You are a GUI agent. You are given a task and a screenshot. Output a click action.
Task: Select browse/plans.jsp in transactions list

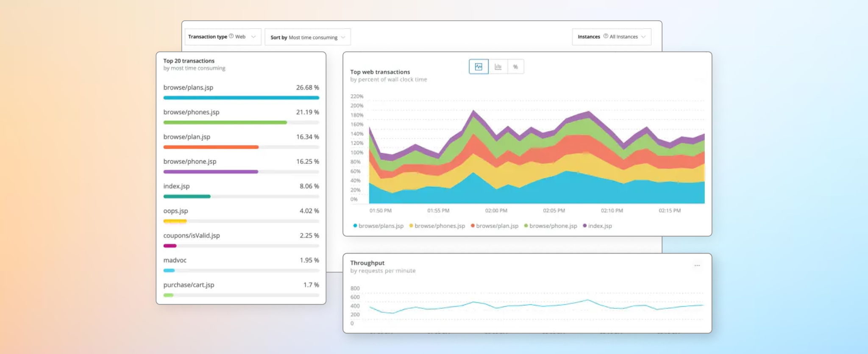[188, 88]
